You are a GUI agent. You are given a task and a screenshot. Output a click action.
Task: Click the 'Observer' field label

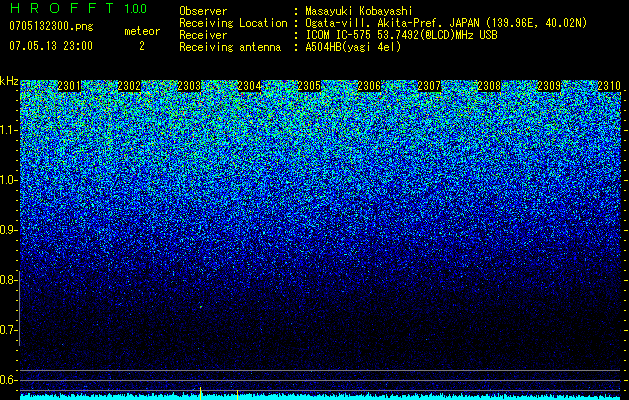[x=203, y=11]
